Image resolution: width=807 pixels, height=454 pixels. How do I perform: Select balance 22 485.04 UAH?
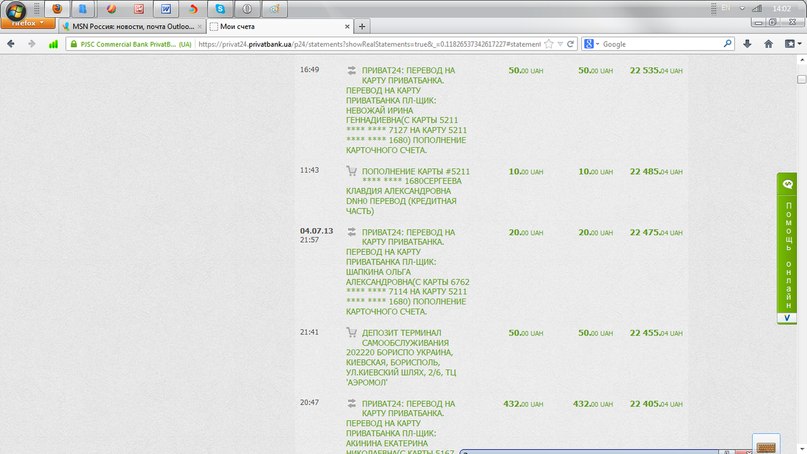[656, 171]
